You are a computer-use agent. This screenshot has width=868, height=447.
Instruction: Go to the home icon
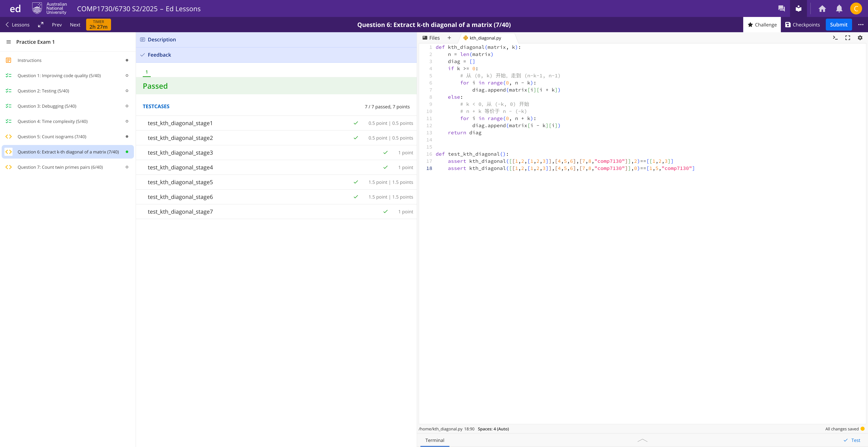pos(822,9)
